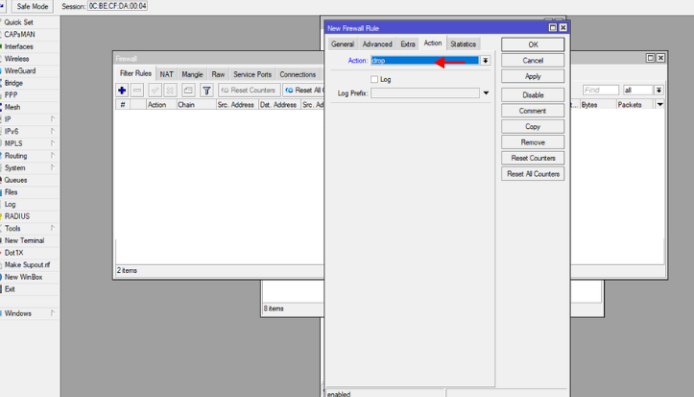This screenshot has height=397, width=694.
Task: Open the funnel filter icon
Action: [x=206, y=90]
